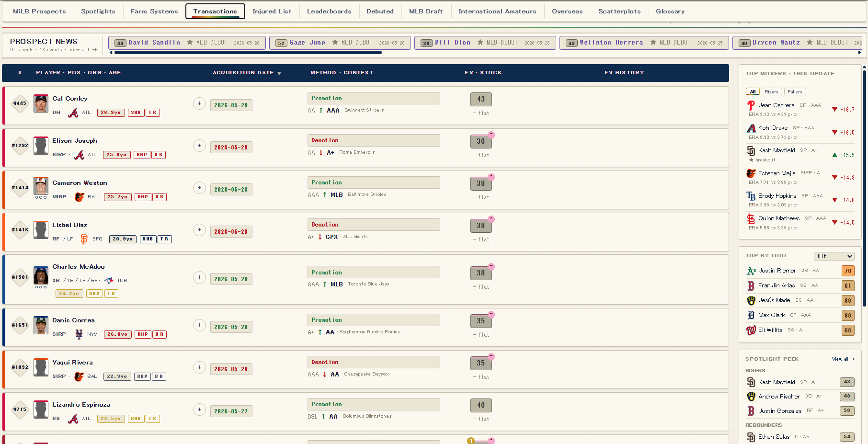The image size is (868, 444).
Task: Click View all in Spotlight Peek
Action: pos(843,359)
